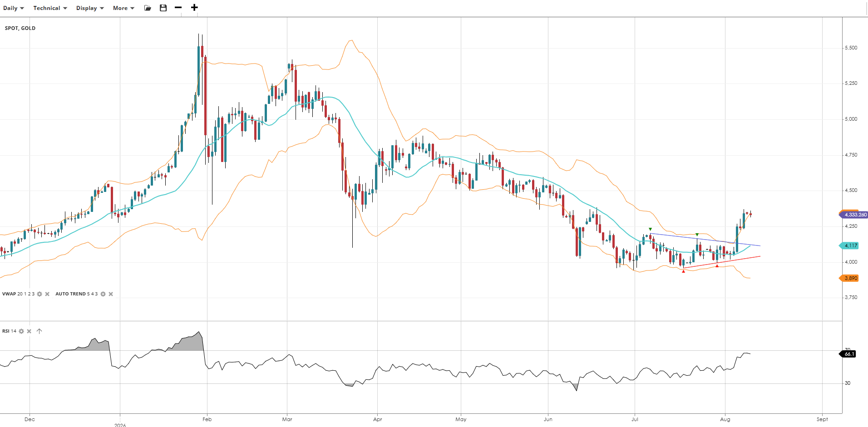The width and height of the screenshot is (868, 427).
Task: Click the Apr date axis label
Action: pyautogui.click(x=378, y=419)
